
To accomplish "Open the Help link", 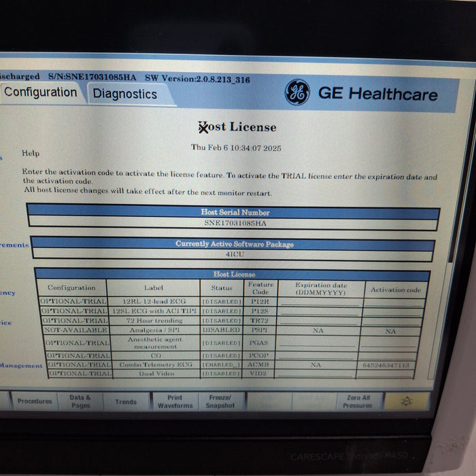I will (x=31, y=153).
